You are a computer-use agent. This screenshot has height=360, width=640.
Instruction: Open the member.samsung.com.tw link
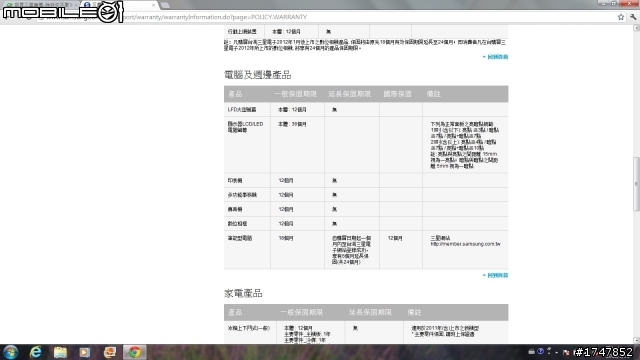pyautogui.click(x=465, y=244)
